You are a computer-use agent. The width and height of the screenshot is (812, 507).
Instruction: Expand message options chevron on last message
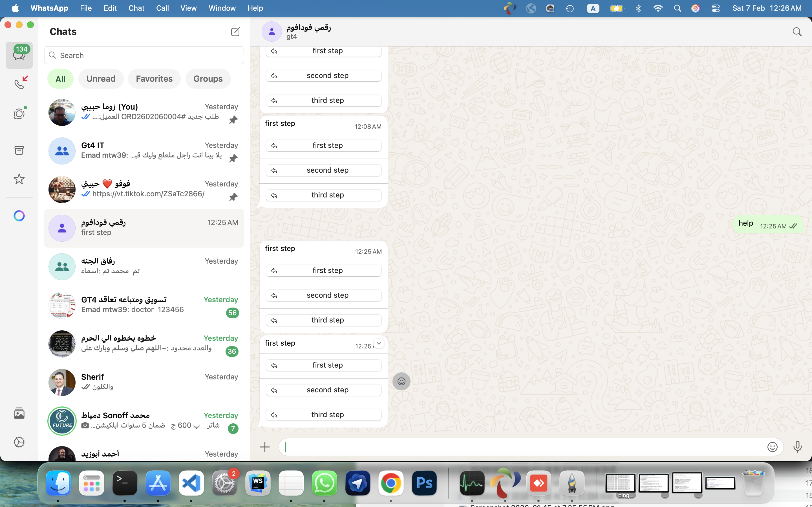[x=379, y=343]
